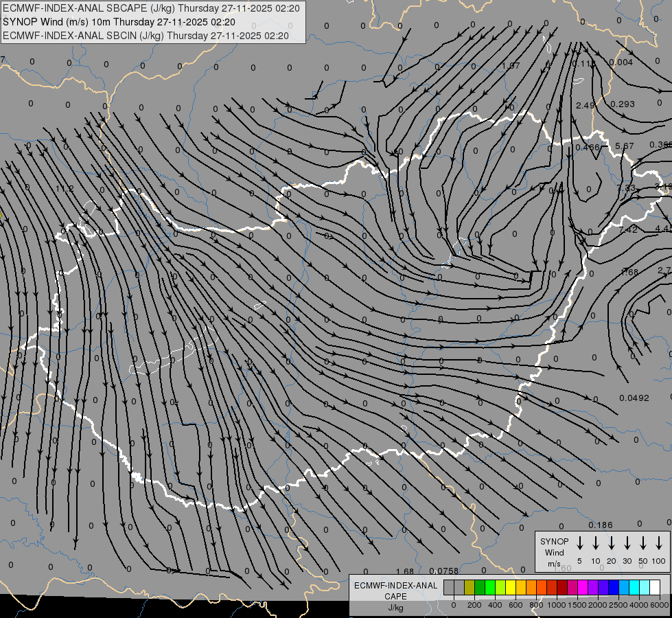The height and width of the screenshot is (618, 672).
Task: Click the 7.42 value on the map
Action: pyautogui.click(x=628, y=229)
